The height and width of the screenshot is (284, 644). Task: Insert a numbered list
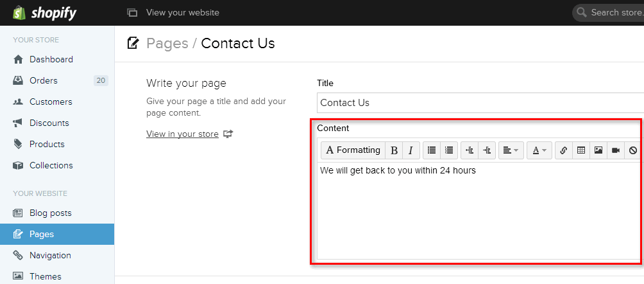coord(449,150)
